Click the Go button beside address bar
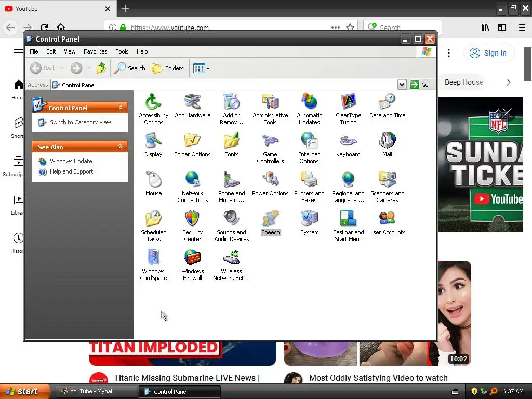This screenshot has height=399, width=532. (x=419, y=85)
